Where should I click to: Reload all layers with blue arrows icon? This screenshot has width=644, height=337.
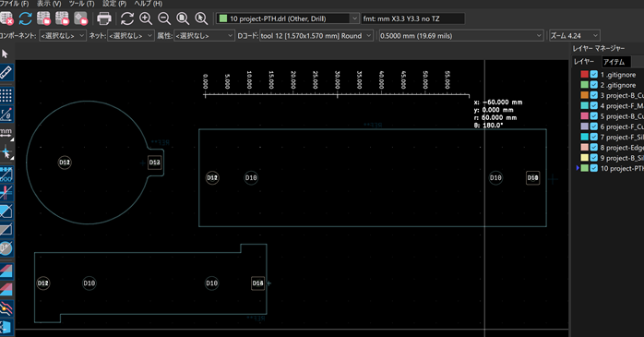point(26,18)
